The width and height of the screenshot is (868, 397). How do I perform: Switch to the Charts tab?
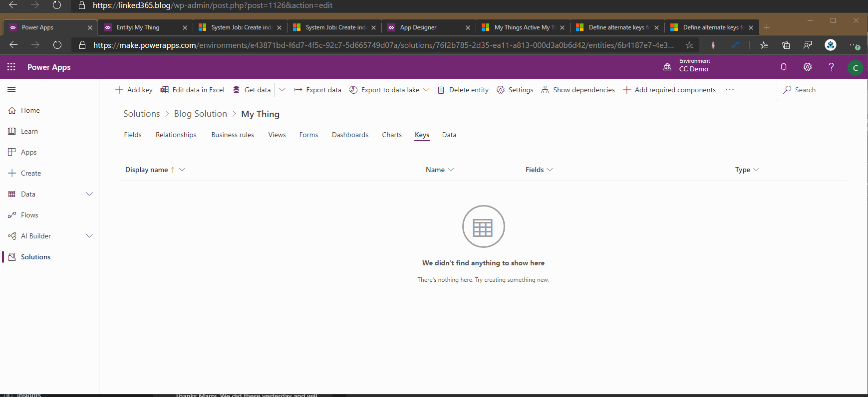(392, 135)
